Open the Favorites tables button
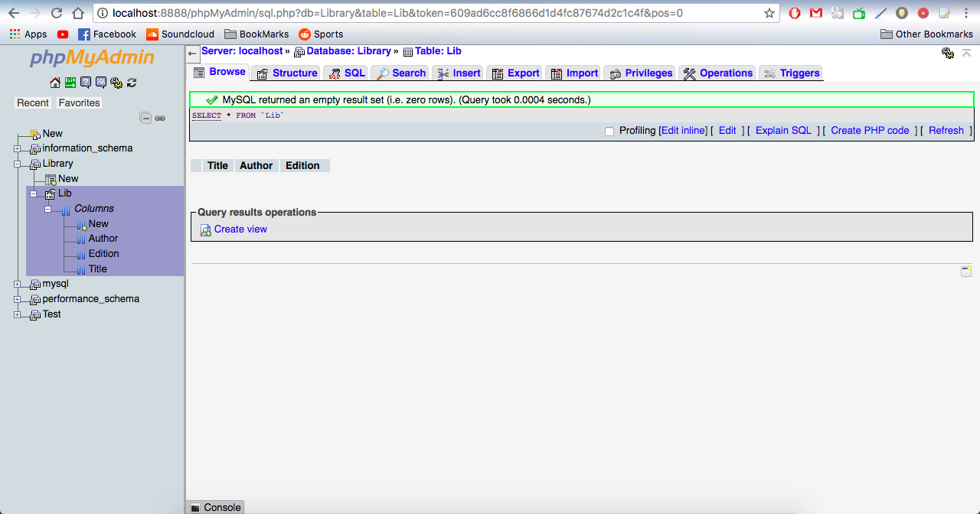Image resolution: width=980 pixels, height=514 pixels. click(x=80, y=102)
